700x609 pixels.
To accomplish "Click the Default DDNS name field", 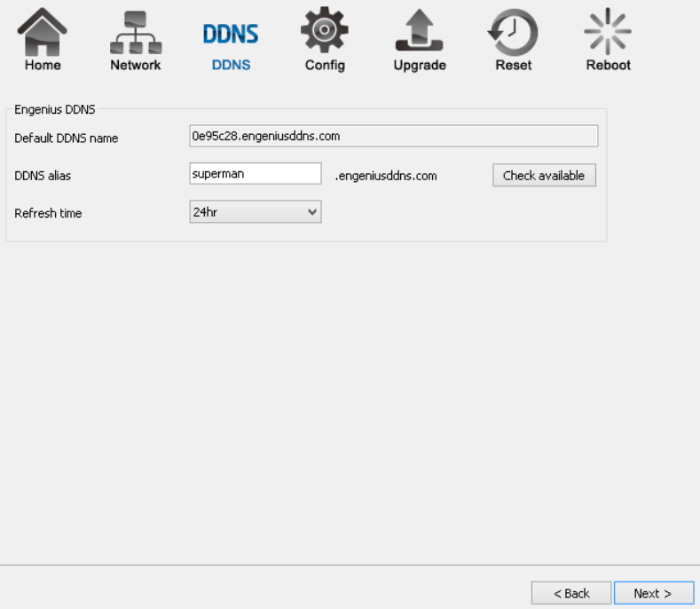I will [393, 136].
